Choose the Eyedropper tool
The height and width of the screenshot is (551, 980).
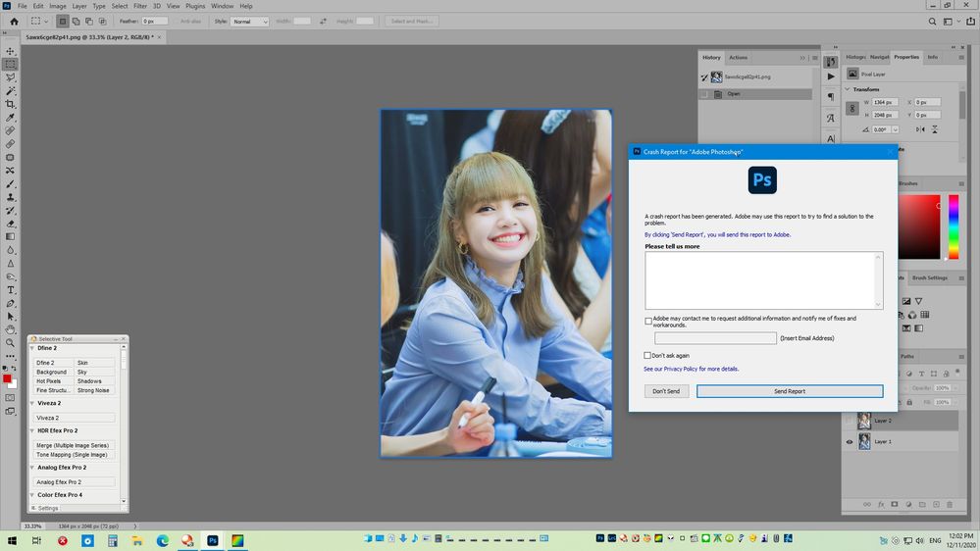(11, 118)
